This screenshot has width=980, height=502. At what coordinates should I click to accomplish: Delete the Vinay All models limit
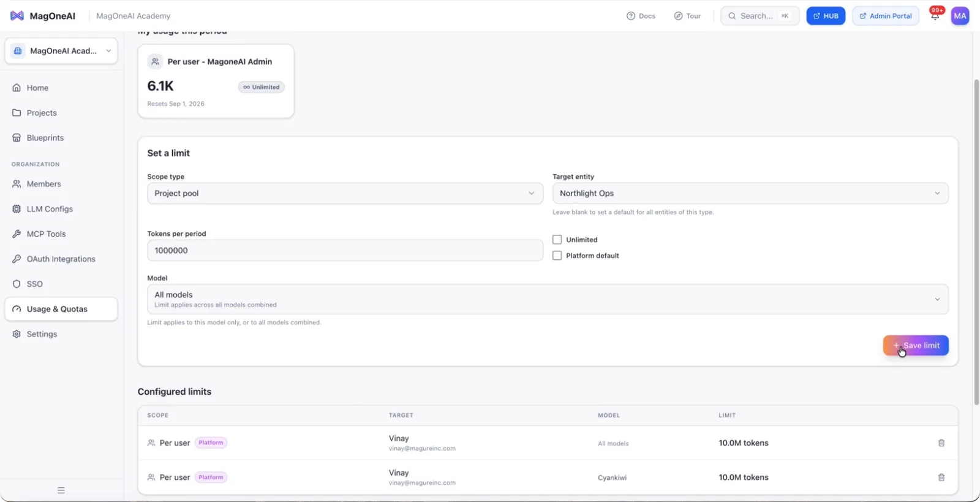click(941, 443)
